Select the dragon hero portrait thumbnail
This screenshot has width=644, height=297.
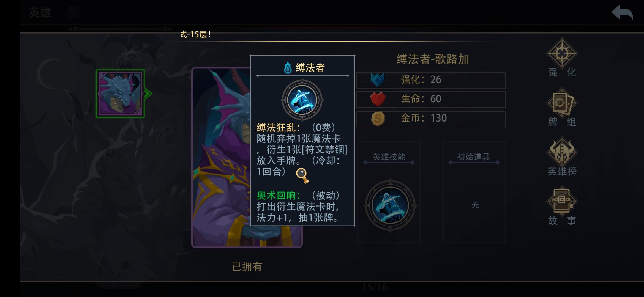click(x=120, y=94)
